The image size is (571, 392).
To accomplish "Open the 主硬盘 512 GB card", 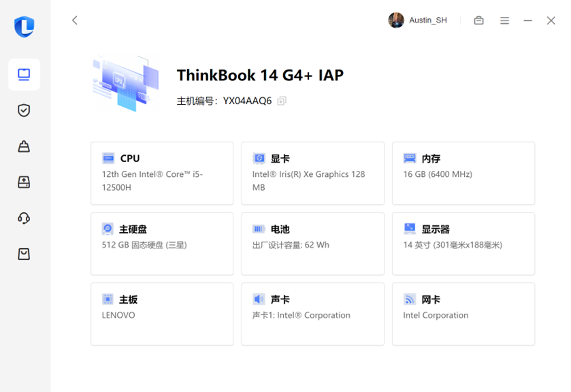I will [162, 244].
